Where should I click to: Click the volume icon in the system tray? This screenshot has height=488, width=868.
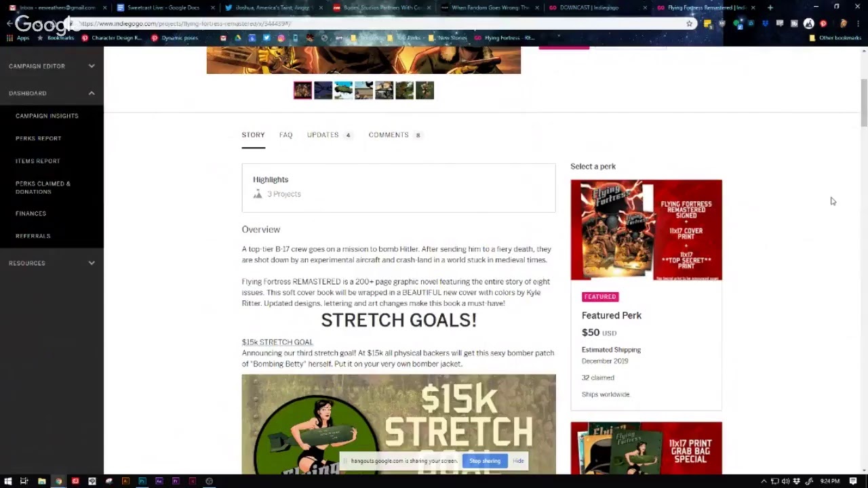785,481
